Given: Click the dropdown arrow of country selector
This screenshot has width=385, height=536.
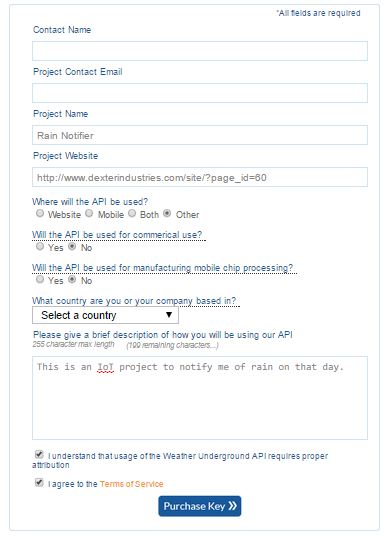Looking at the screenshot, I should click(169, 315).
